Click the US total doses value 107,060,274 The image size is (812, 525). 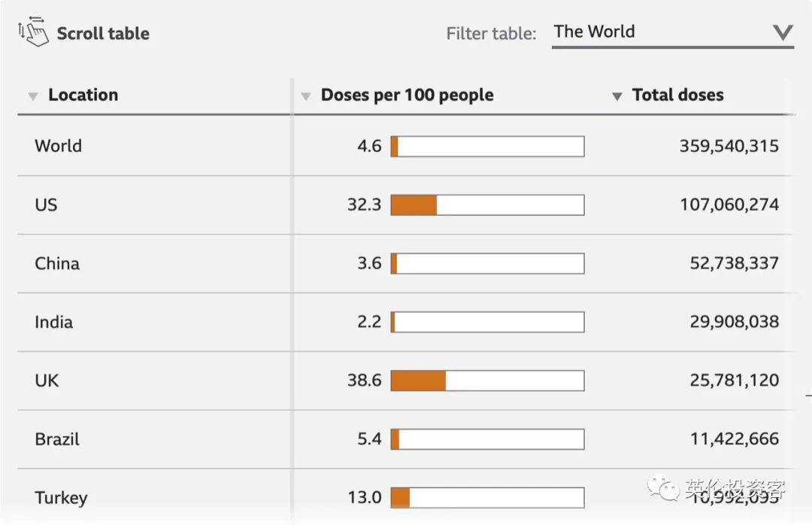729,205
